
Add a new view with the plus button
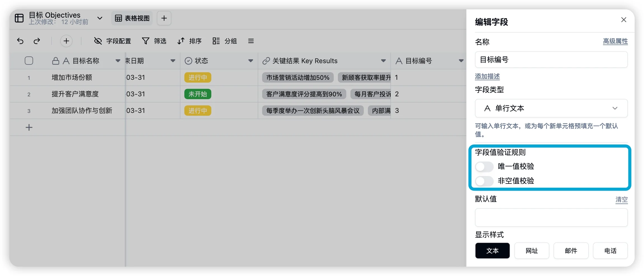(x=164, y=18)
